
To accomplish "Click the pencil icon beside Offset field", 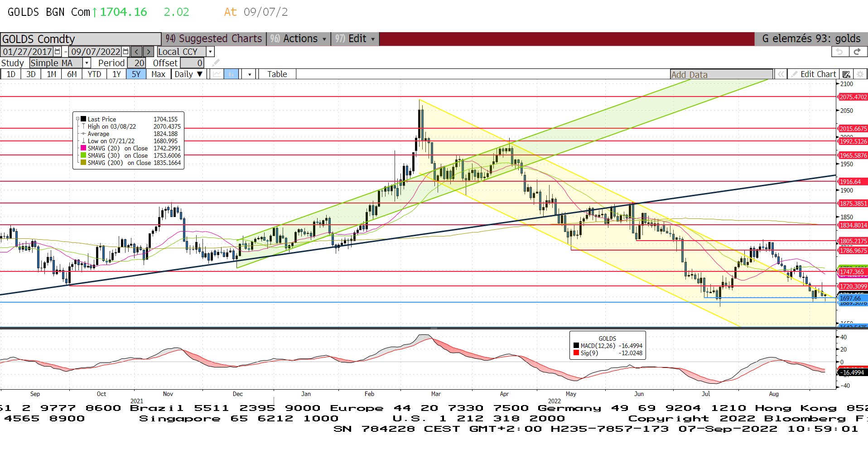I will click(x=216, y=63).
